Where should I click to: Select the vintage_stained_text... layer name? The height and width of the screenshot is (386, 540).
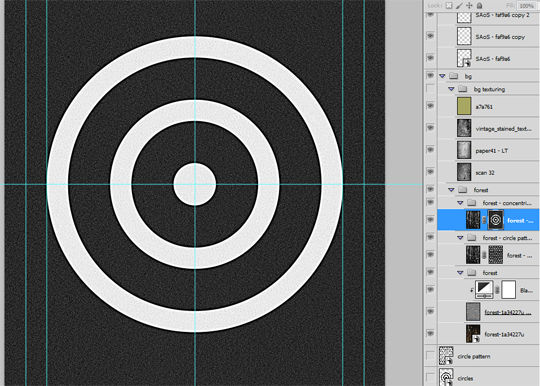pos(503,129)
